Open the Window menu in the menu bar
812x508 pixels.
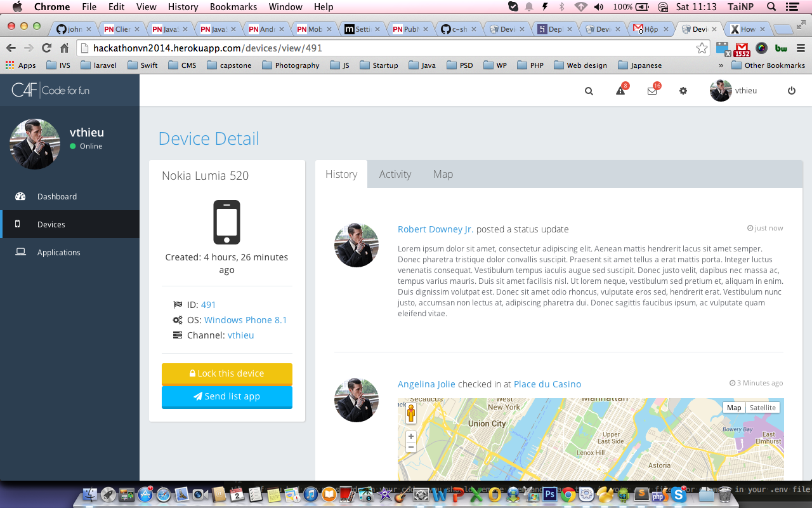tap(285, 7)
